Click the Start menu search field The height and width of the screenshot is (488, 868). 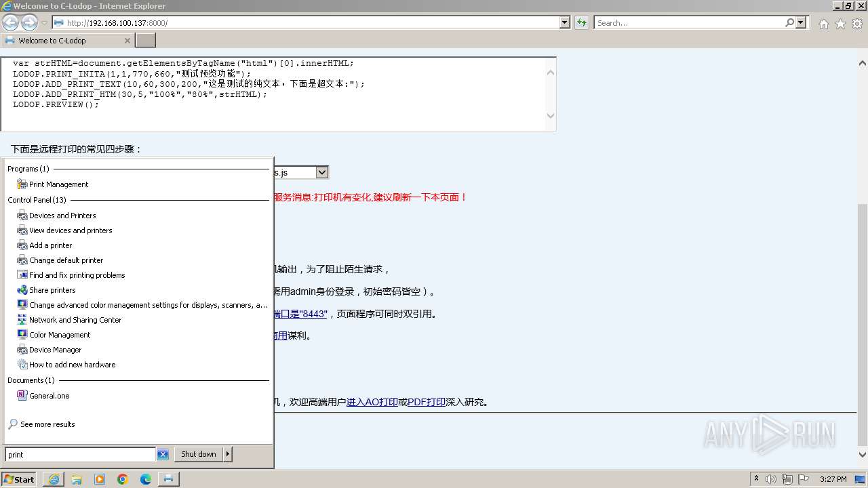pyautogui.click(x=80, y=455)
